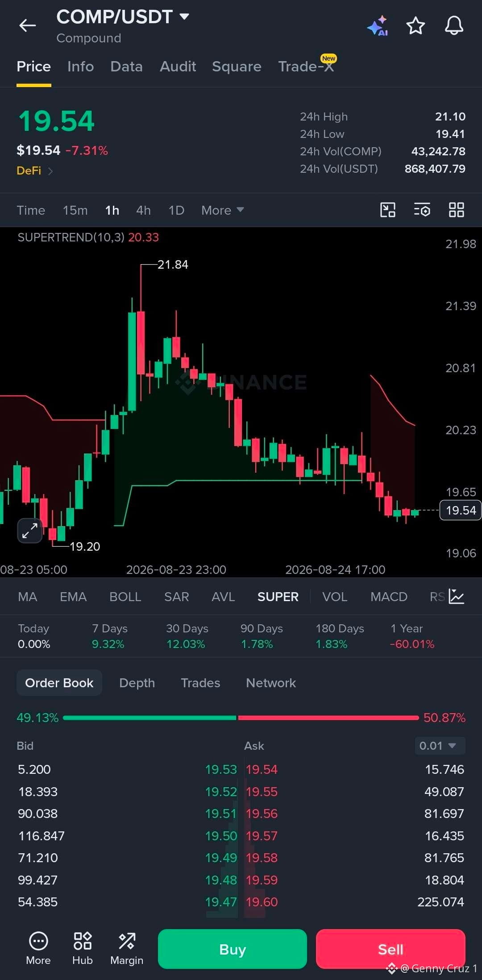Tap the 1 Year -60.01% performance

412,636
